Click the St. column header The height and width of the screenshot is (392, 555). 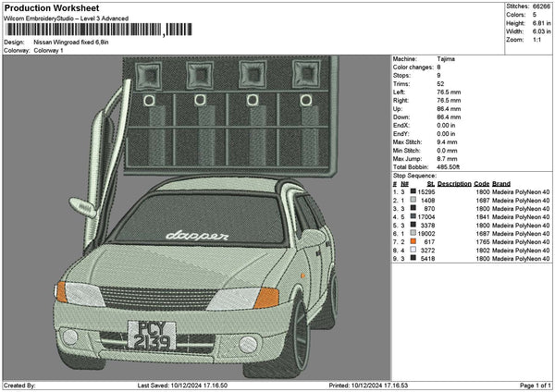pos(430,183)
